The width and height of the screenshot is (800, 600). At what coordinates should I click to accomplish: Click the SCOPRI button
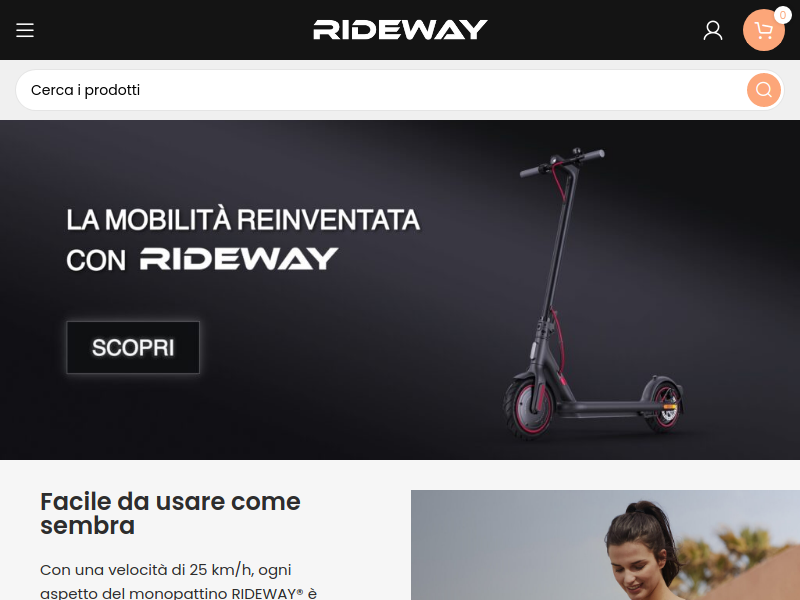[133, 347]
